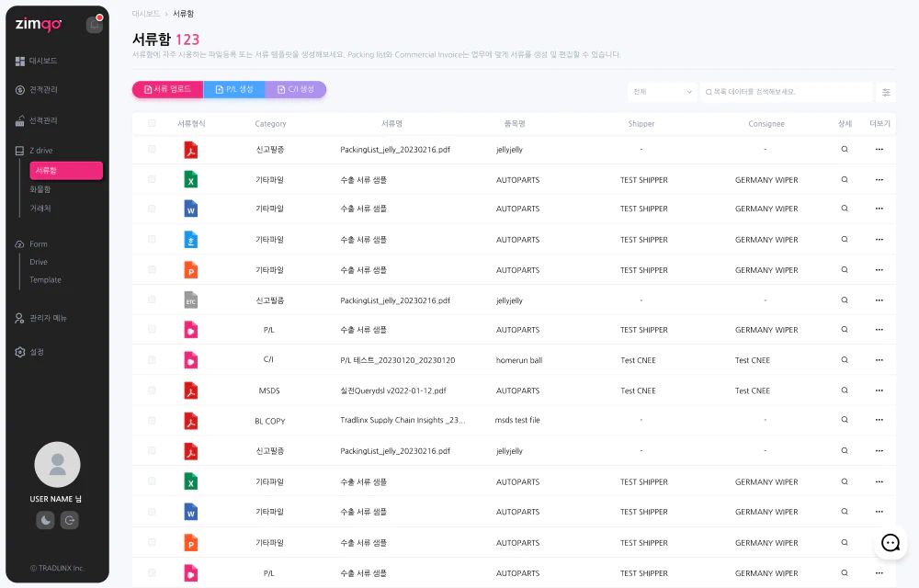Screen dimensions: 919x588
Task: Expand the Z drive section in sidebar
Action: pyautogui.click(x=41, y=150)
